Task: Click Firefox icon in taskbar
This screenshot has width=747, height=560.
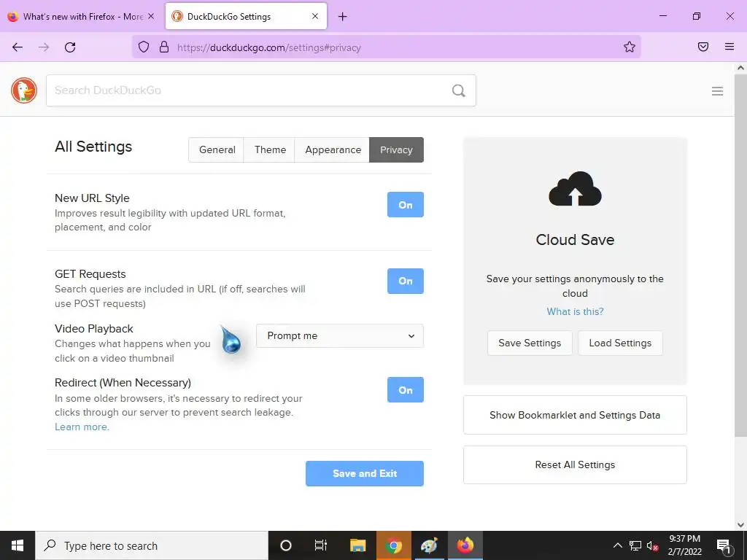Action: click(465, 545)
